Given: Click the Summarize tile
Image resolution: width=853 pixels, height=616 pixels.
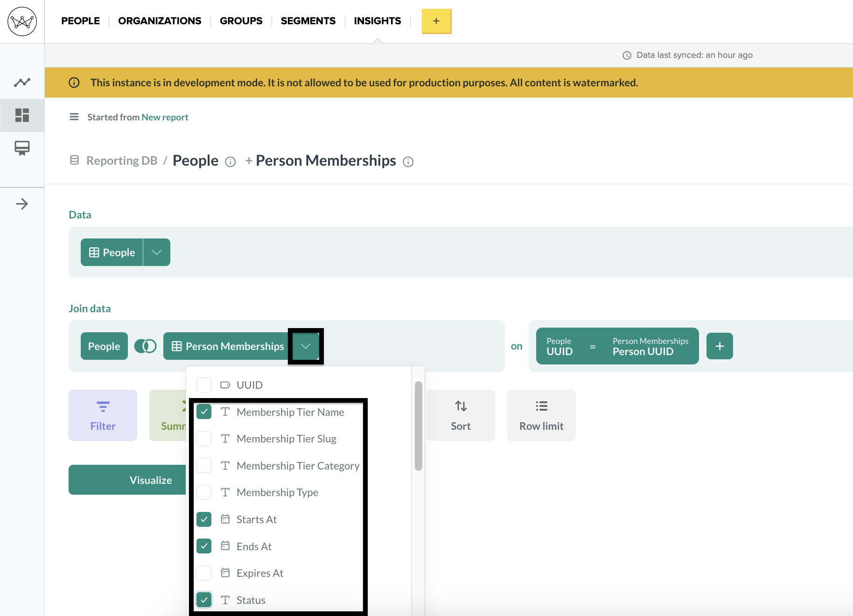Looking at the screenshot, I should point(168,415).
